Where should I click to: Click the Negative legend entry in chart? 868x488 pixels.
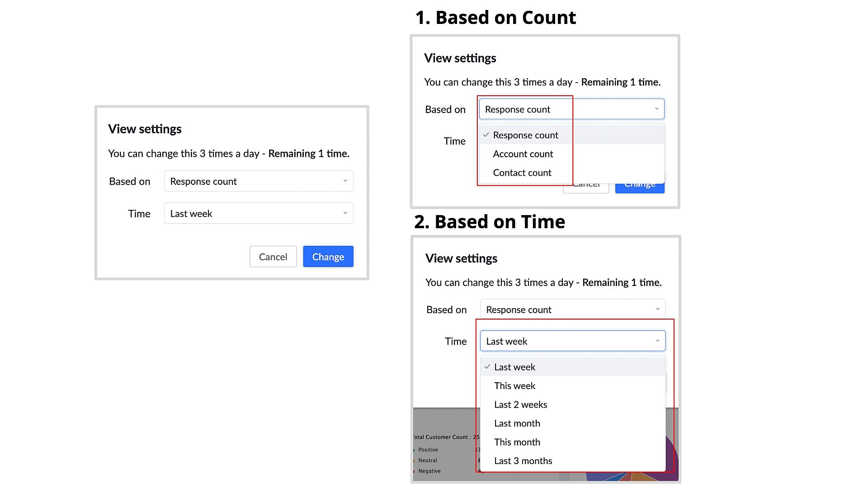(x=429, y=471)
